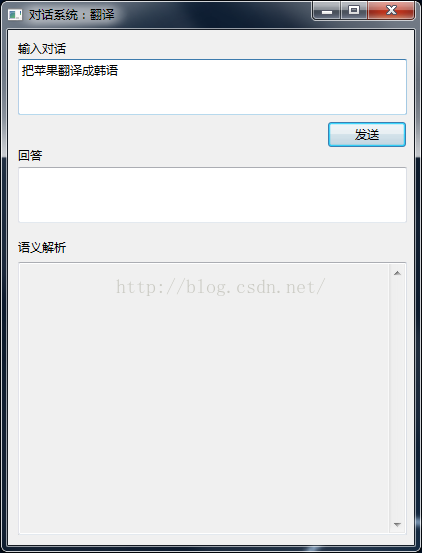Click inside the 回答 output box

click(212, 195)
